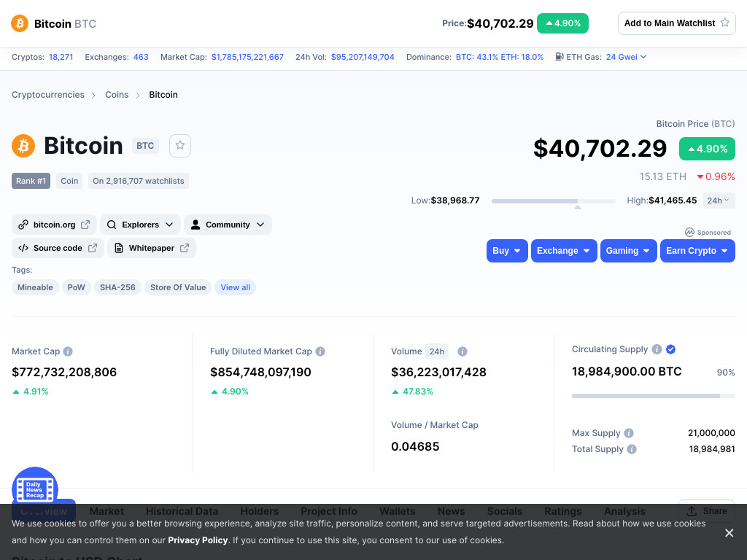Select the PoW tag
Viewport: 747px width, 560px height.
pyautogui.click(x=76, y=287)
